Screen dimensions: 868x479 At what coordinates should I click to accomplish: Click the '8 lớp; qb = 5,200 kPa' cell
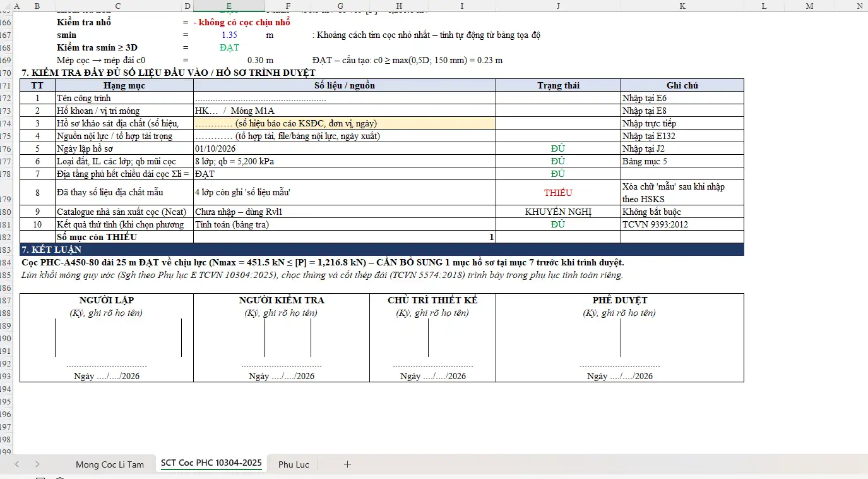click(345, 161)
